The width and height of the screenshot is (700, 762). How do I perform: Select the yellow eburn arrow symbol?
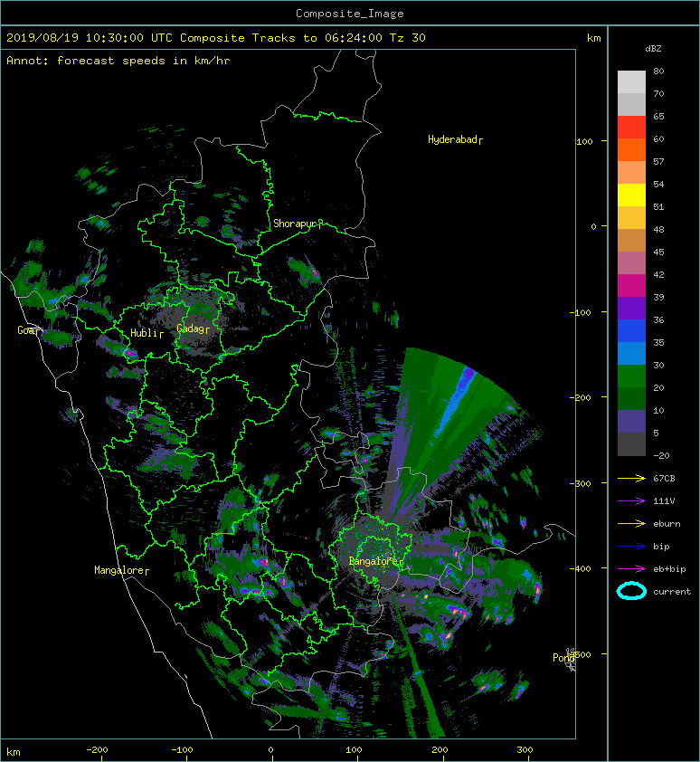coord(631,524)
